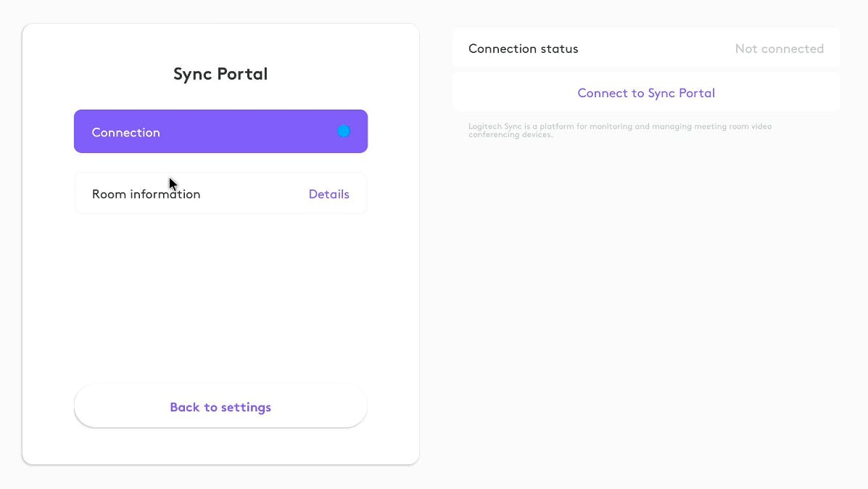The width and height of the screenshot is (868, 489).
Task: Click the Connection label in purple bar
Action: point(125,132)
